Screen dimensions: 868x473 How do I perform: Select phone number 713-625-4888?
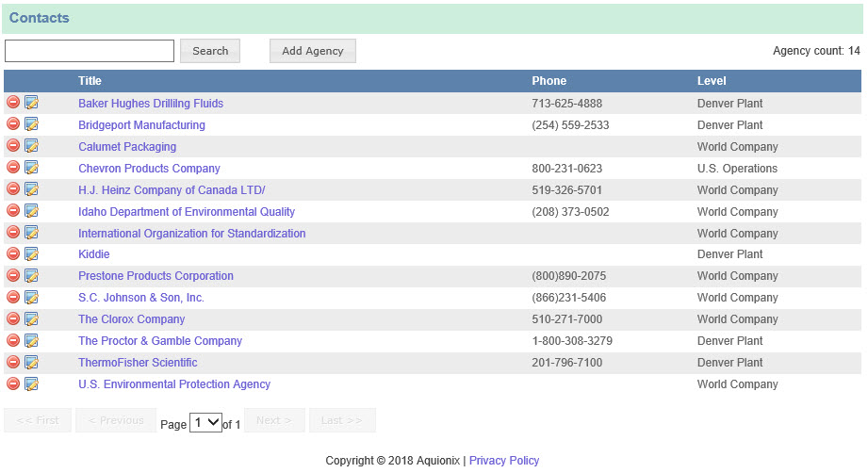(566, 104)
